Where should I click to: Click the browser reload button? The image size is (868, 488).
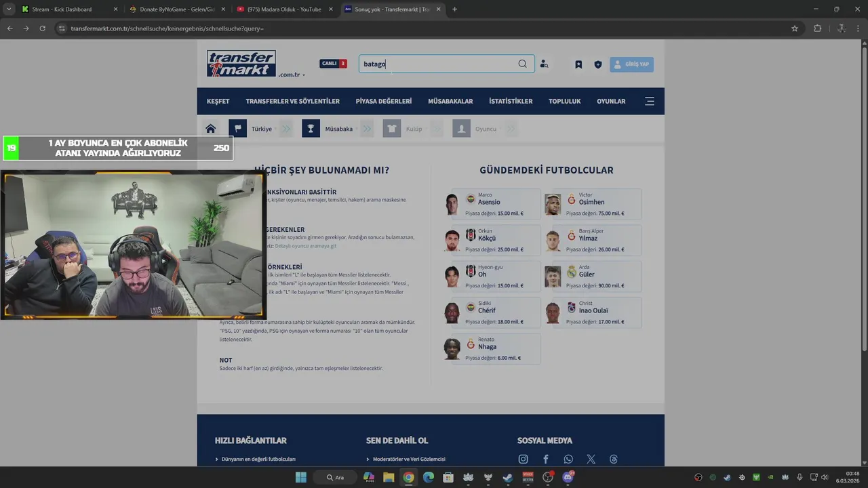(x=42, y=28)
